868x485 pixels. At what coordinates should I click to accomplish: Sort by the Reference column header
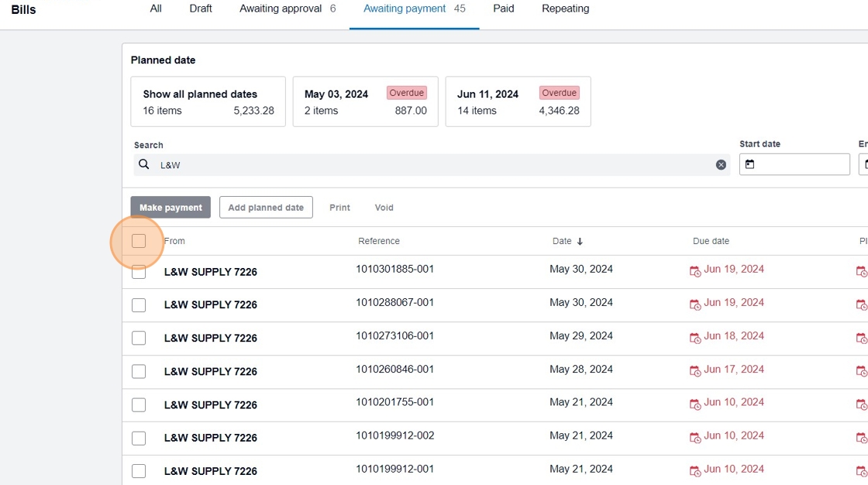(379, 241)
